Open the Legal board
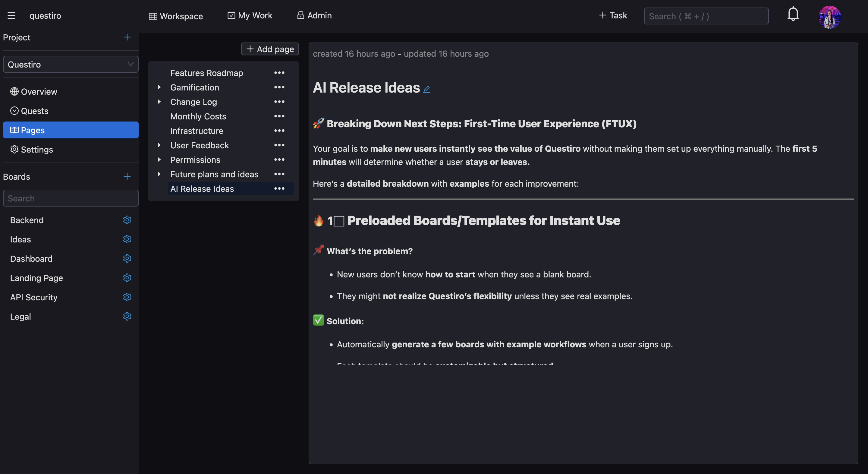This screenshot has height=474, width=868. tap(20, 317)
